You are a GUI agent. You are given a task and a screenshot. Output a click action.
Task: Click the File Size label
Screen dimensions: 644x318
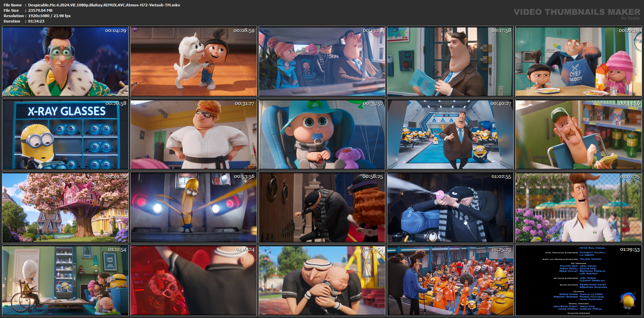pyautogui.click(x=11, y=10)
